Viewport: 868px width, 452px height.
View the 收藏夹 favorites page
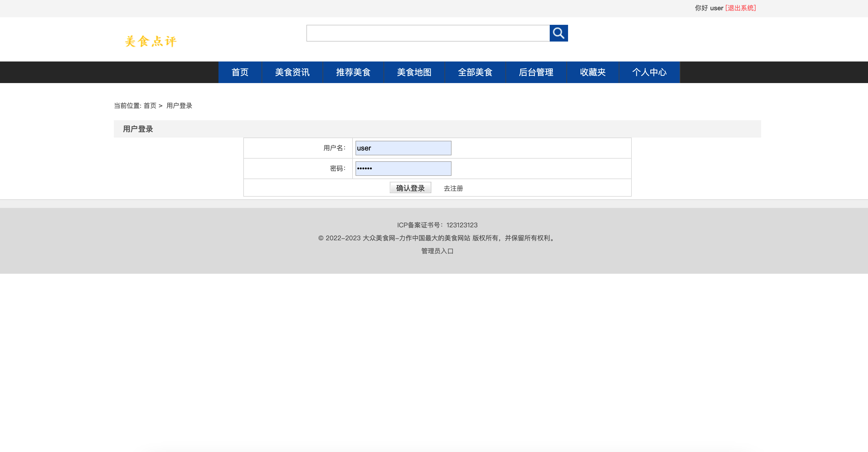(593, 72)
